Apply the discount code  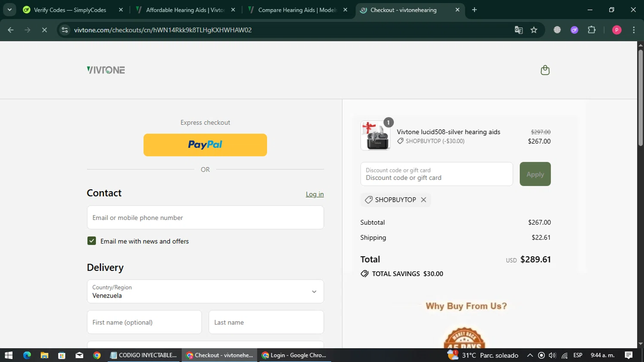coord(535,174)
